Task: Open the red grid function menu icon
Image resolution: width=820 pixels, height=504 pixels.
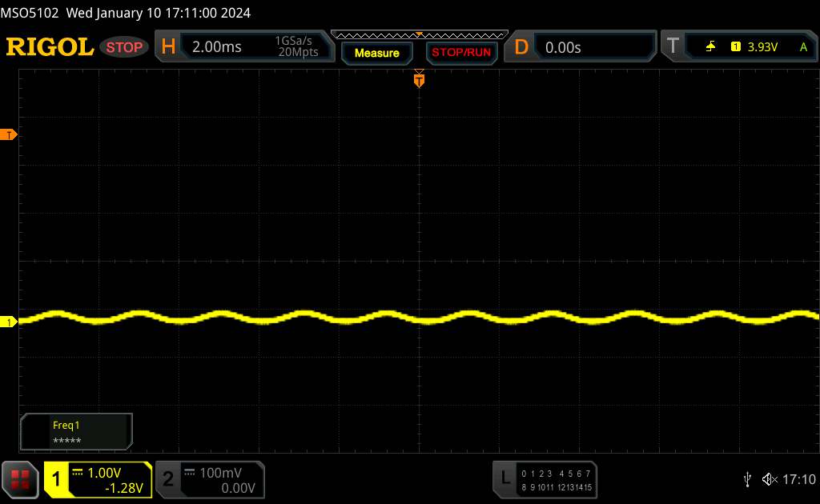Action: click(22, 479)
